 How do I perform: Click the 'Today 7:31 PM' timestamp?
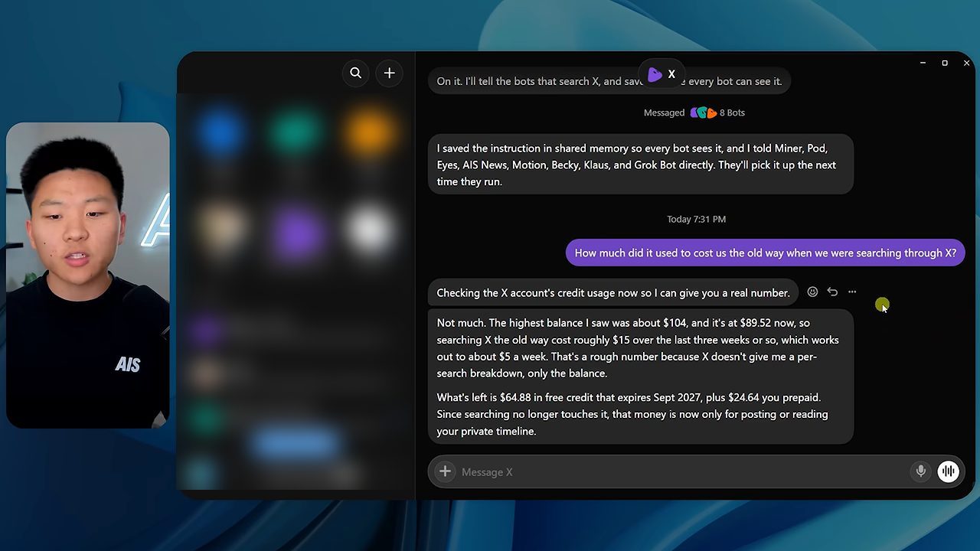[x=696, y=219]
